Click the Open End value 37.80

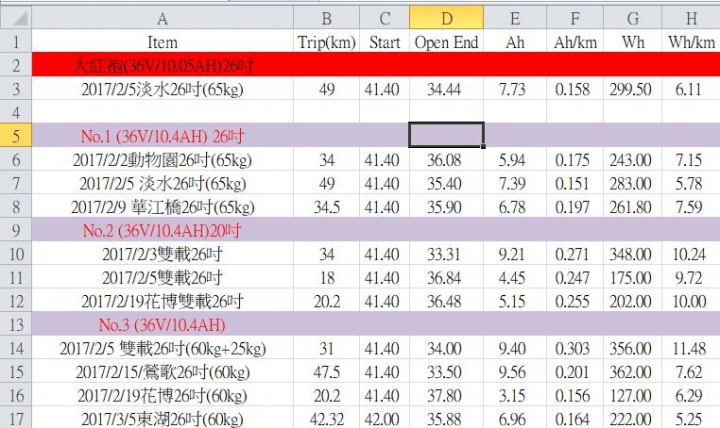(x=446, y=394)
